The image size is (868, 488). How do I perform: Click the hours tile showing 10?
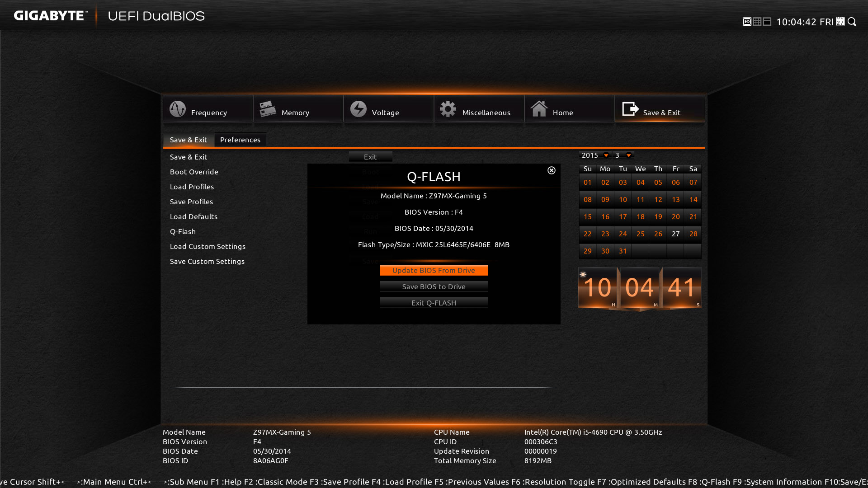point(598,287)
